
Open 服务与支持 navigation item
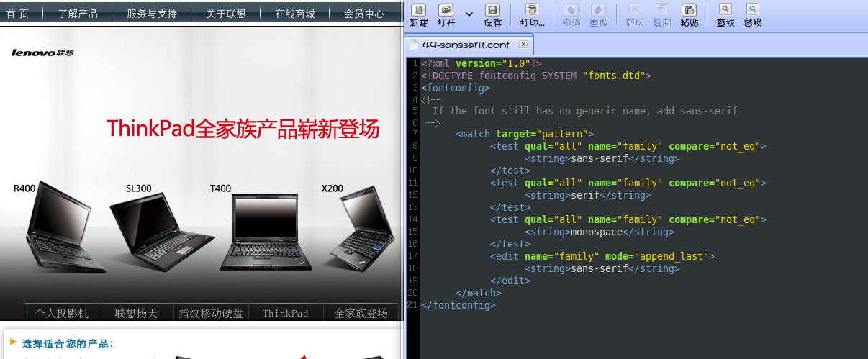151,14
